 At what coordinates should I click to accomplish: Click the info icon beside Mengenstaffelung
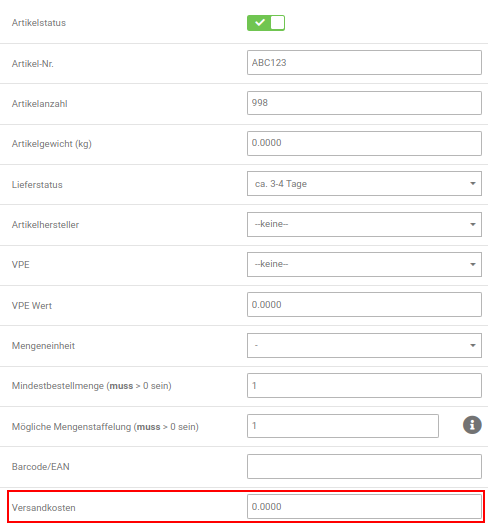[x=472, y=425]
